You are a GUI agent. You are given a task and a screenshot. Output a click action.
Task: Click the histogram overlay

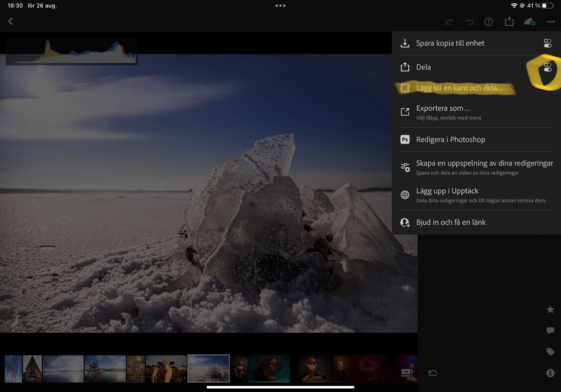(x=72, y=51)
